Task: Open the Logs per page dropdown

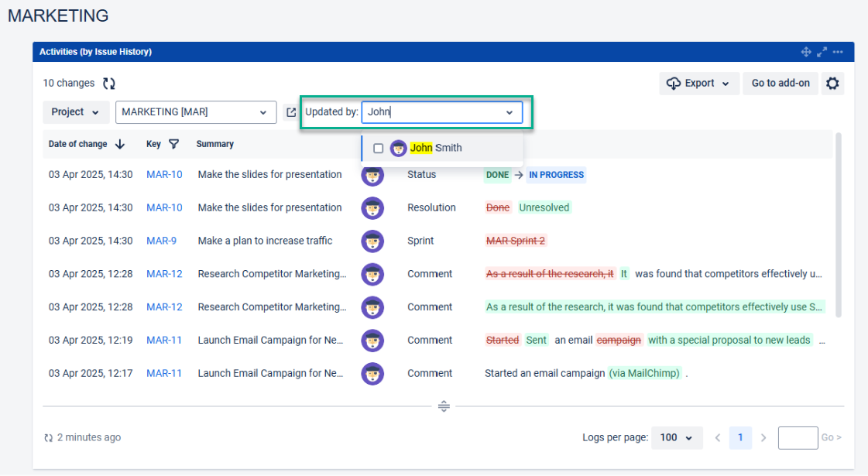Action: click(677, 438)
